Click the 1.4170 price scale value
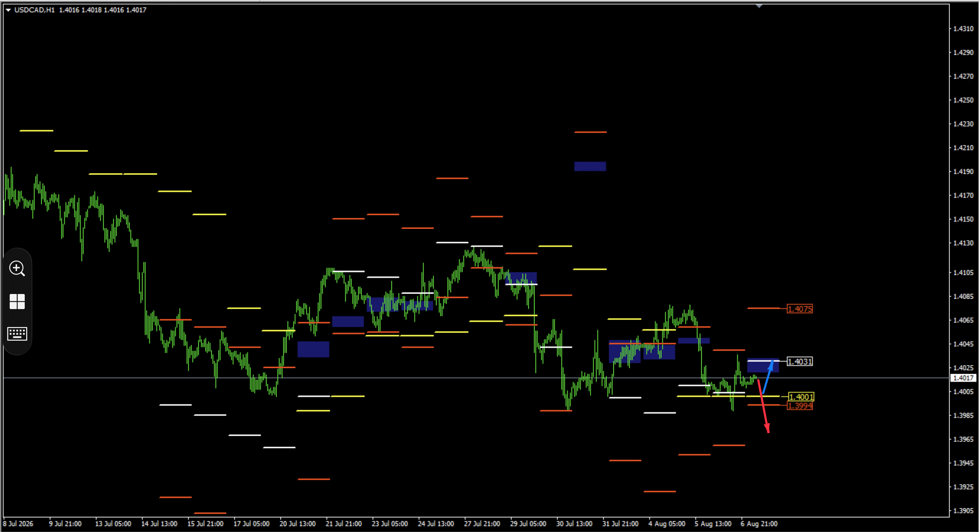The height and width of the screenshot is (532, 980). click(x=963, y=195)
